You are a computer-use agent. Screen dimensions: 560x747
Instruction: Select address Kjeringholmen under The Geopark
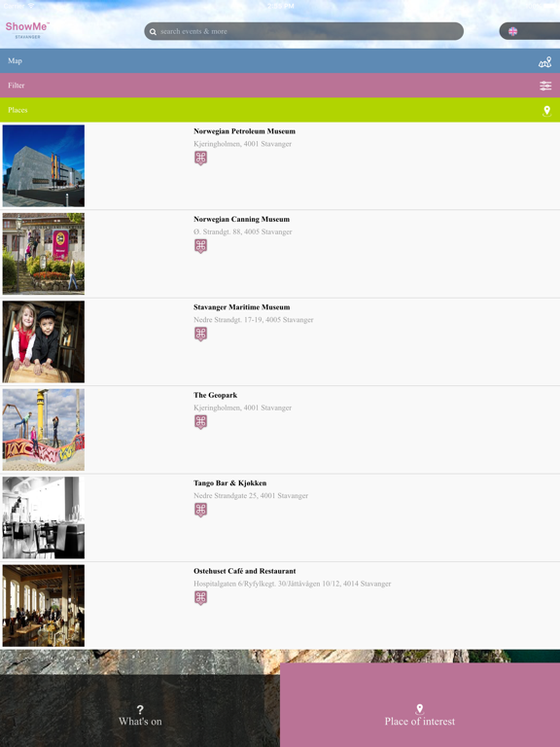coord(242,408)
